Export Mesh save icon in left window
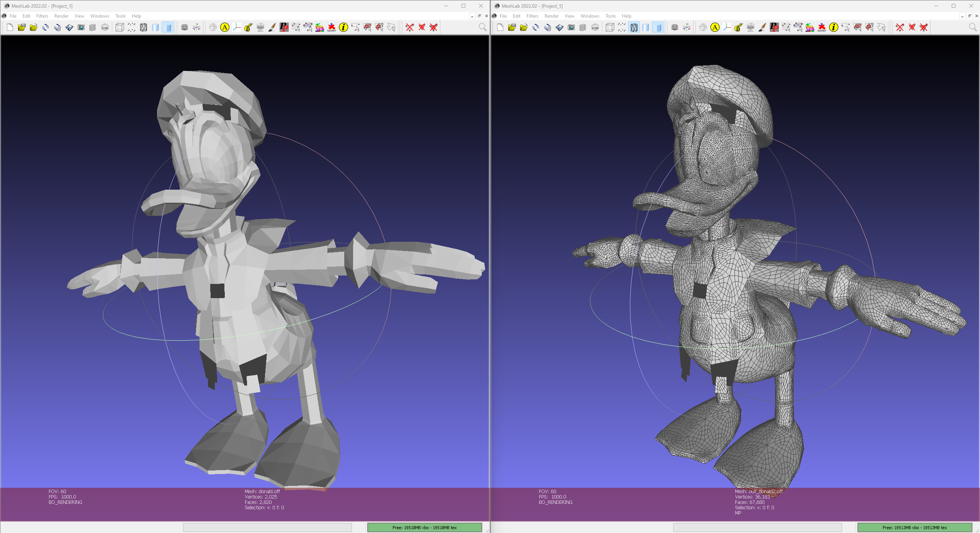This screenshot has width=980, height=533. tap(69, 27)
